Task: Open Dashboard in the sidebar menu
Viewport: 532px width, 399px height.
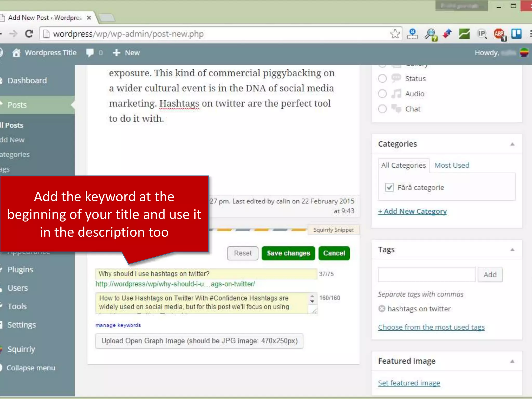Action: pyautogui.click(x=27, y=81)
